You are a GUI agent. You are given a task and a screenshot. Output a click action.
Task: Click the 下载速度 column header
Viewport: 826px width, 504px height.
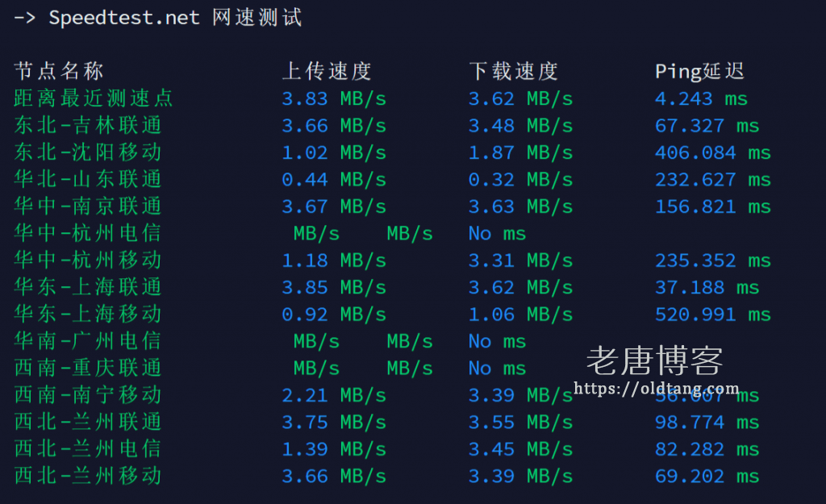pos(513,72)
